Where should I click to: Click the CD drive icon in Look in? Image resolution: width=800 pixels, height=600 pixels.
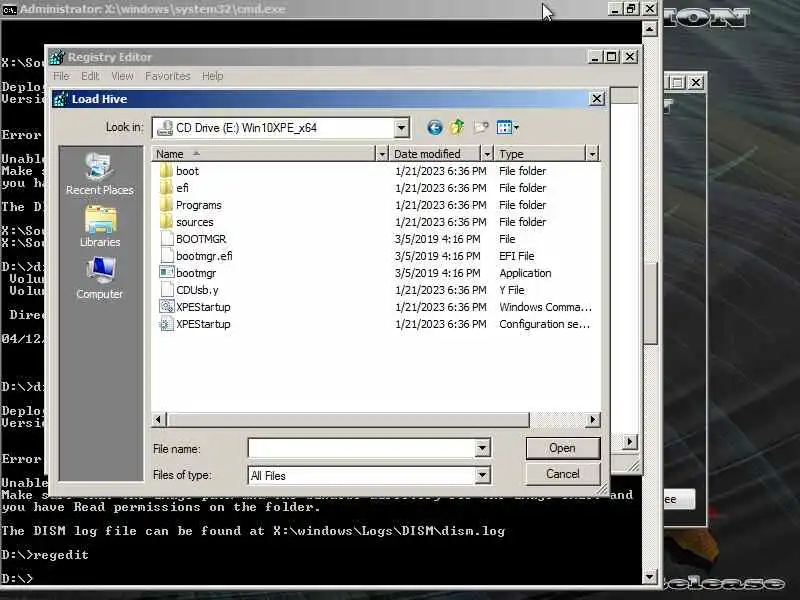pos(165,128)
